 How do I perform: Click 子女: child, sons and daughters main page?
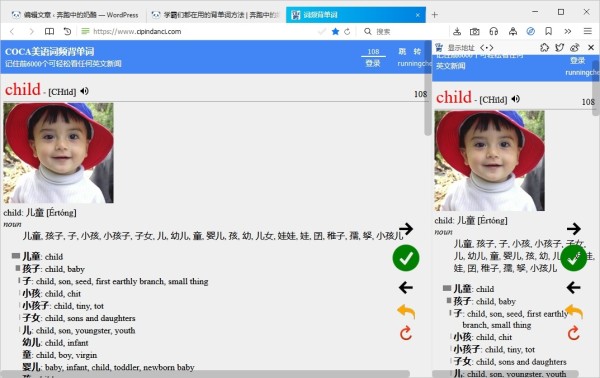tap(78, 318)
